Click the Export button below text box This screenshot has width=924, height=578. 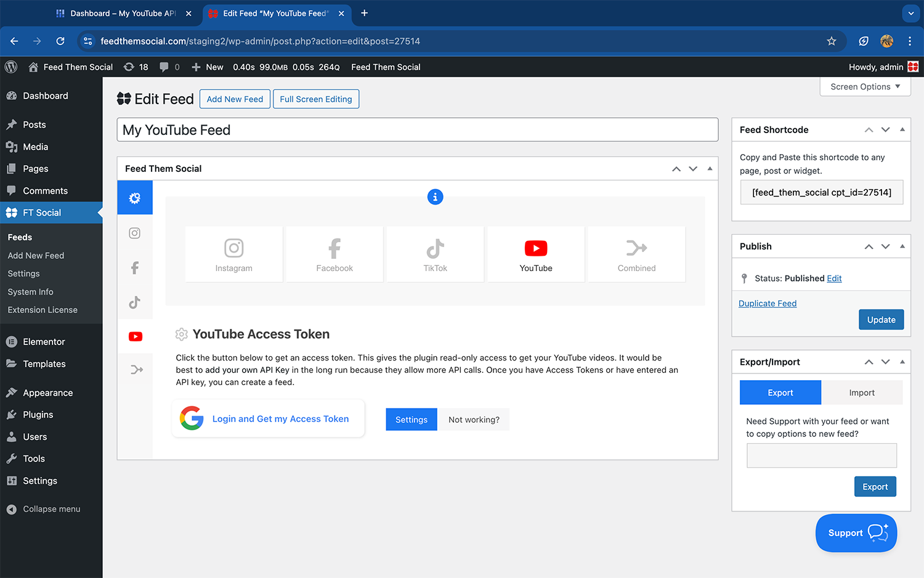[875, 487]
